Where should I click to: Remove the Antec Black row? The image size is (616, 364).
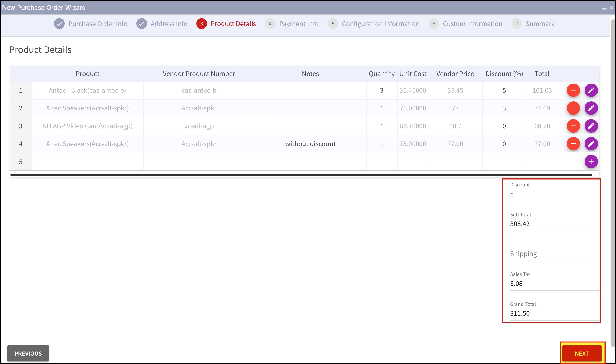click(573, 90)
